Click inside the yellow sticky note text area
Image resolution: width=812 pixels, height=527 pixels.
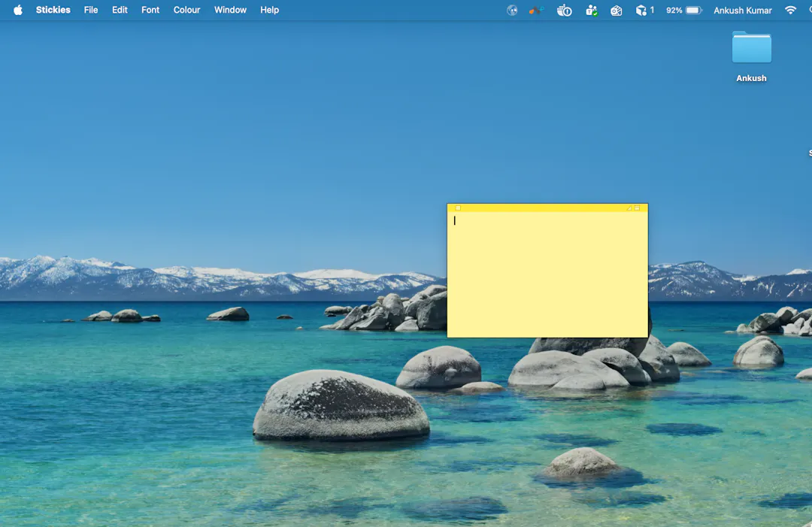(547, 274)
